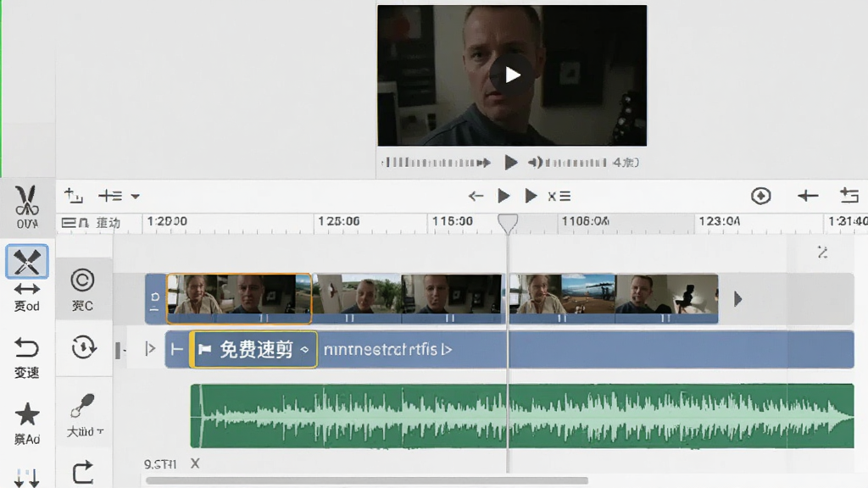Click the second play-forward button

coord(531,196)
